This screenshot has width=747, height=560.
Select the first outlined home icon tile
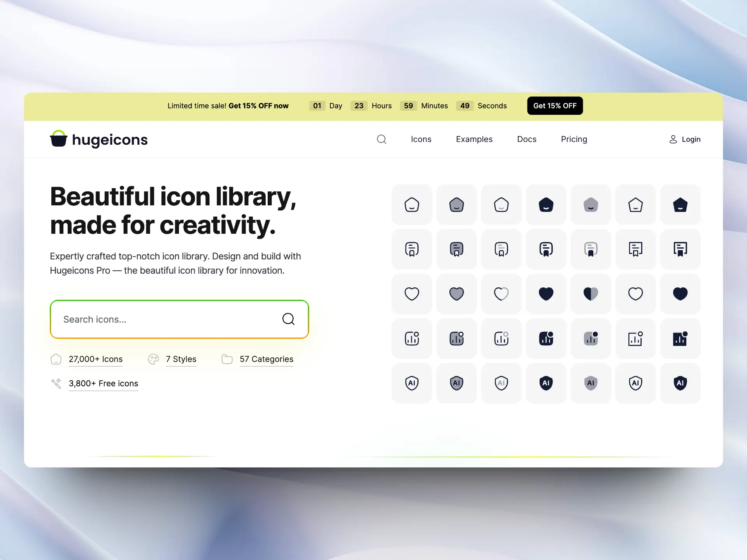click(x=412, y=205)
